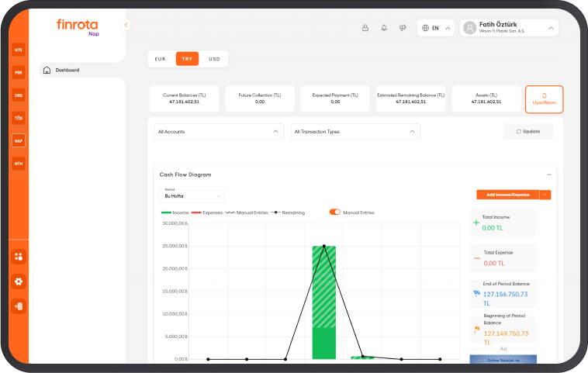The height and width of the screenshot is (373, 588).
Task: Open the NTE module in sidebar
Action: (19, 50)
